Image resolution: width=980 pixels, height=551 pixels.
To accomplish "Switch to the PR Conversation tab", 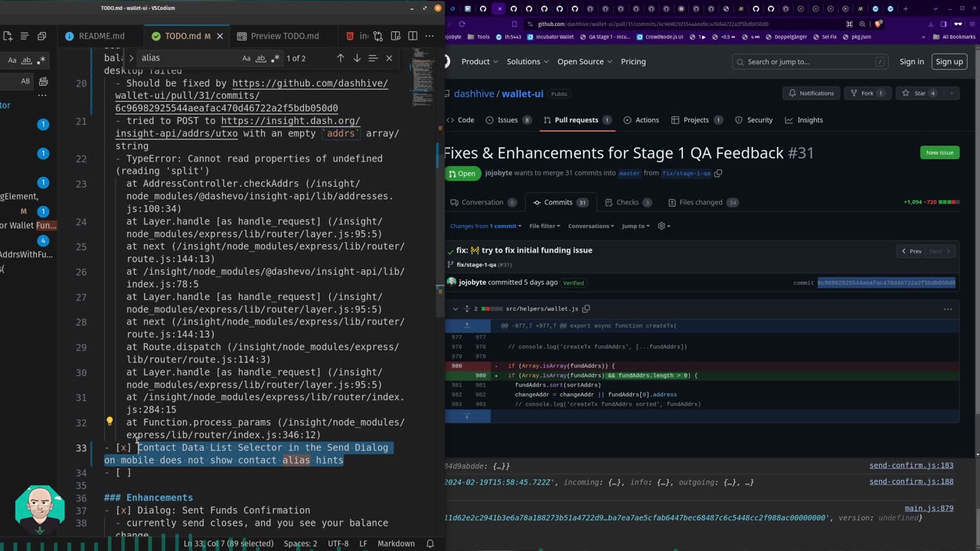I will click(483, 203).
